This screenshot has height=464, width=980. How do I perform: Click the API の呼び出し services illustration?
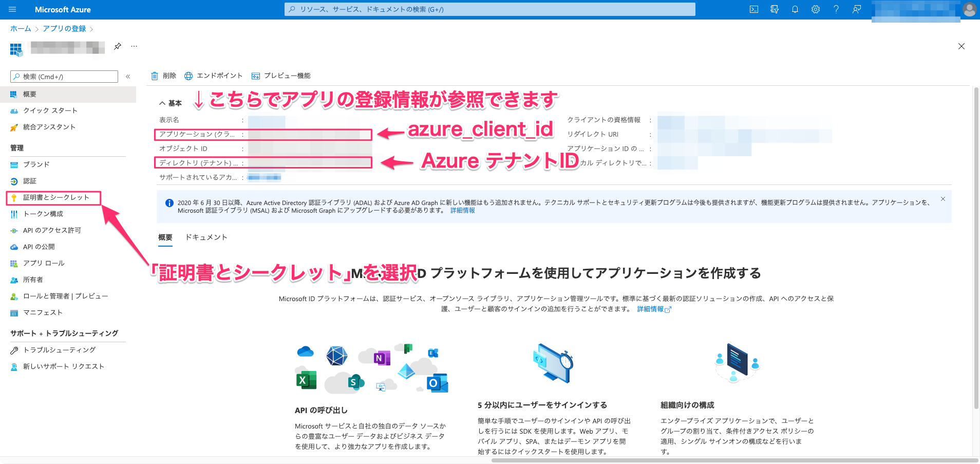click(x=372, y=368)
